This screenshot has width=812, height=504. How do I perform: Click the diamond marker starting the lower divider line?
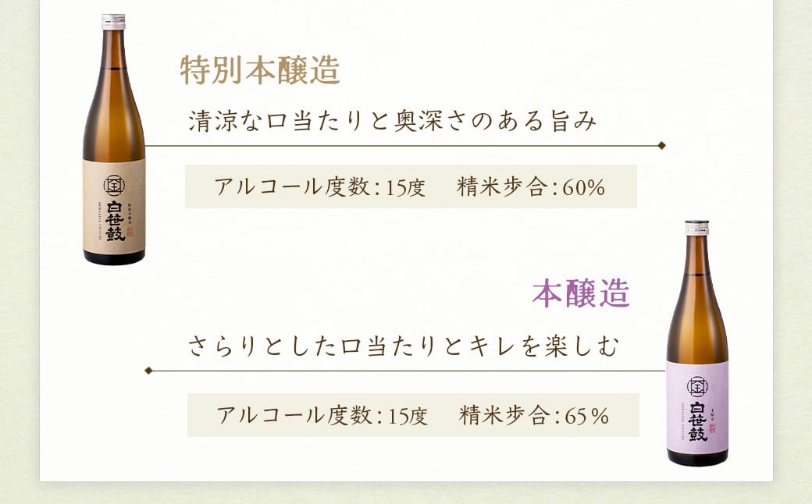[x=148, y=371]
